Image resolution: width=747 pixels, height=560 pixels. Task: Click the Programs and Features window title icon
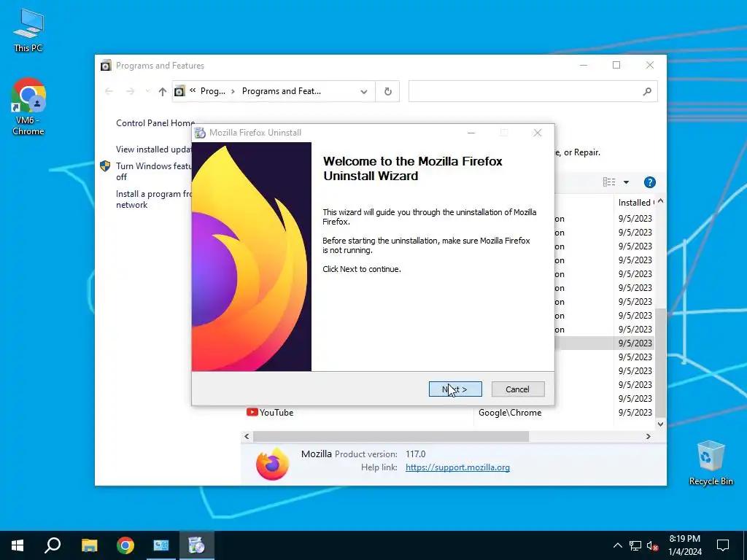click(106, 65)
